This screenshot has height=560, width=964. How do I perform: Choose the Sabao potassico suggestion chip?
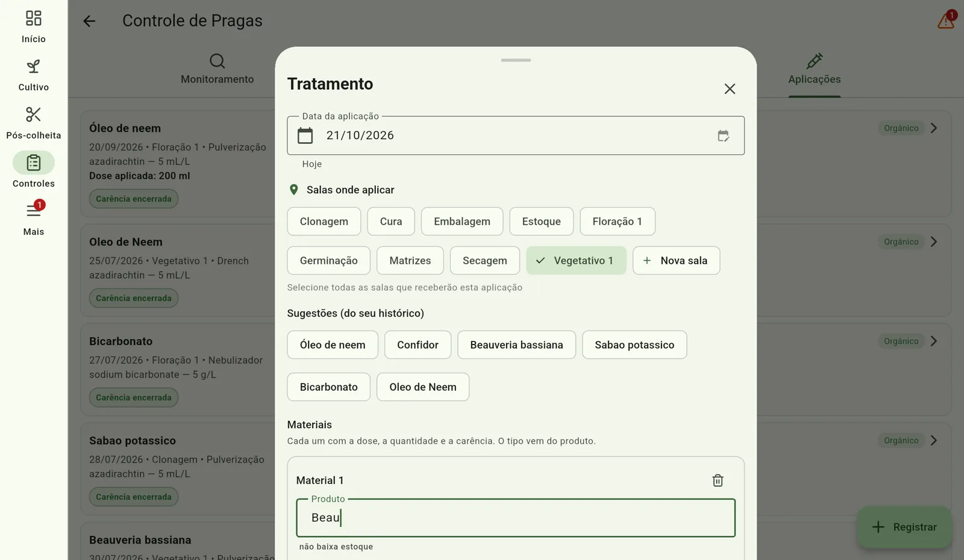[634, 345]
